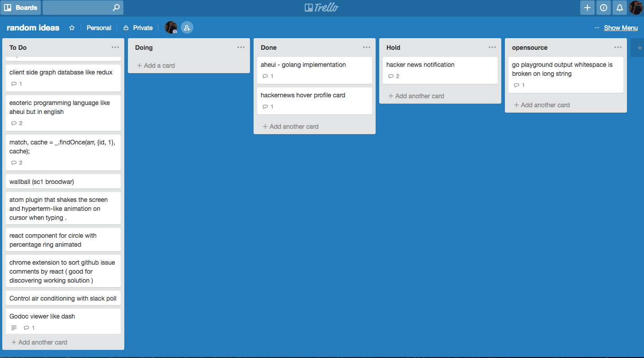Click the Done list title
This screenshot has height=358, width=644.
click(268, 48)
